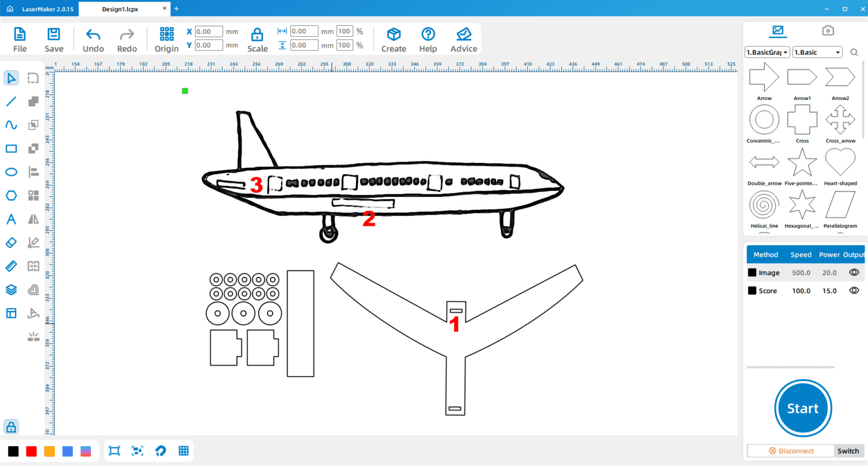868x467 pixels.
Task: Choose the Ellipse tool
Action: 11,172
